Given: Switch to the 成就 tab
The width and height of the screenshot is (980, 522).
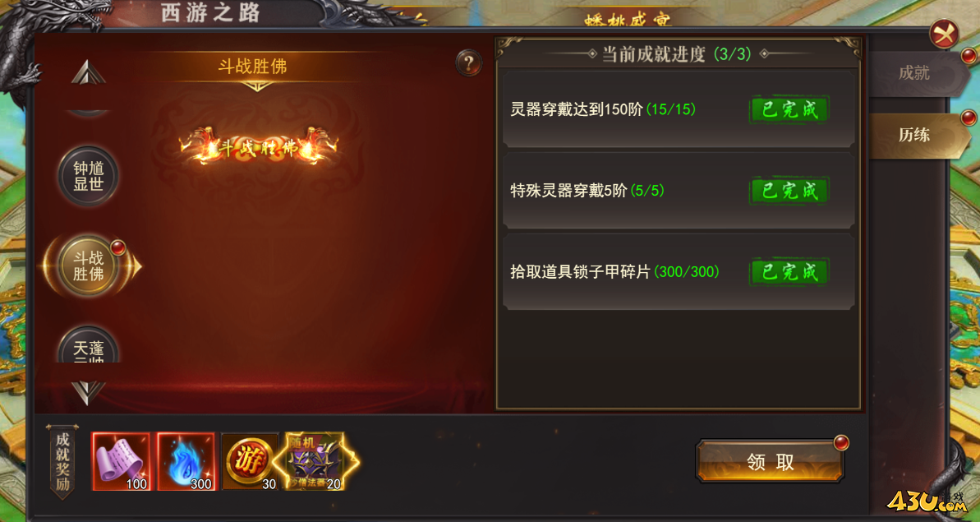Looking at the screenshot, I should pos(913,73).
